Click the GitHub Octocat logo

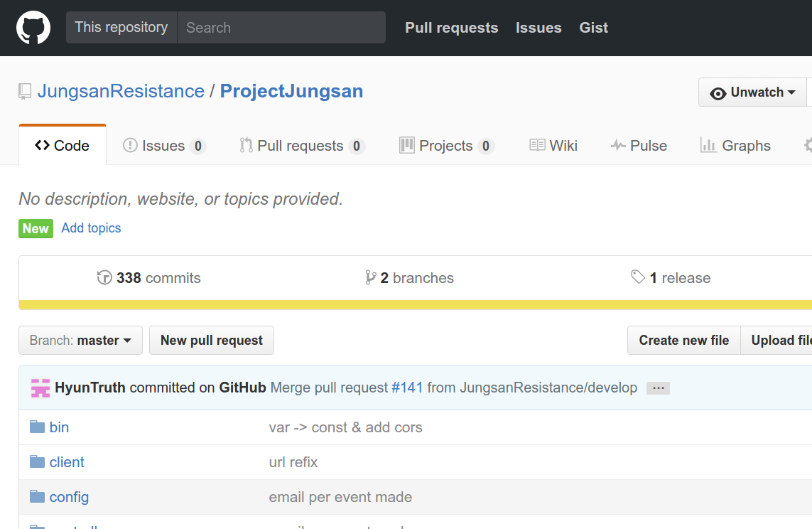coord(33,28)
